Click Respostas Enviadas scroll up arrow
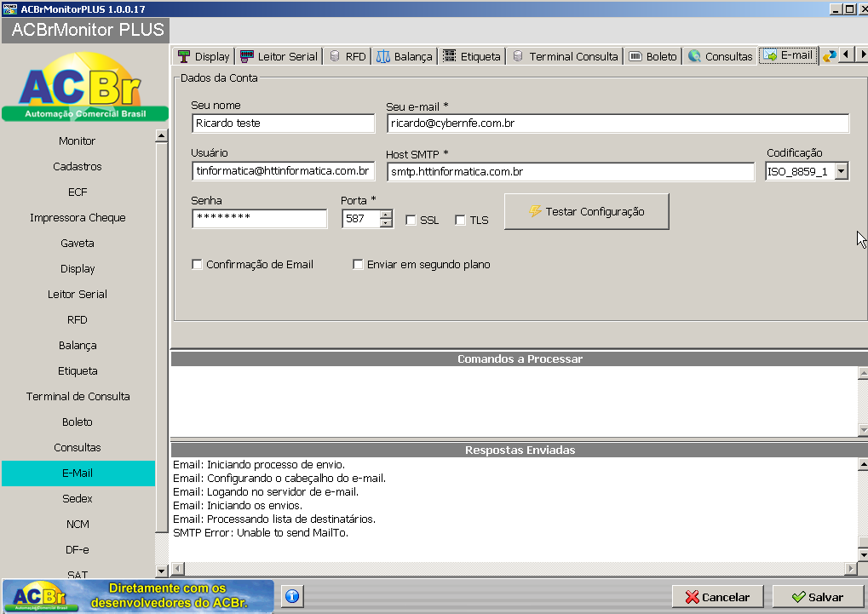 (863, 463)
